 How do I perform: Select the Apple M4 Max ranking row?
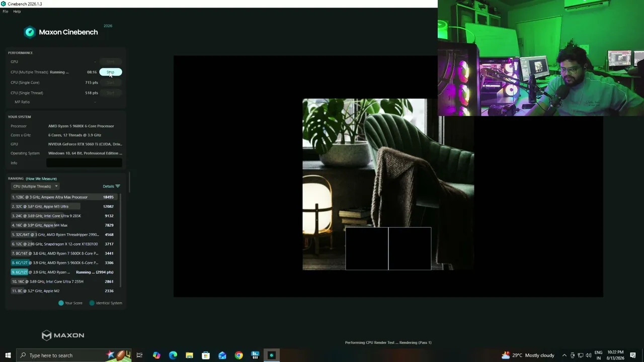point(65,225)
